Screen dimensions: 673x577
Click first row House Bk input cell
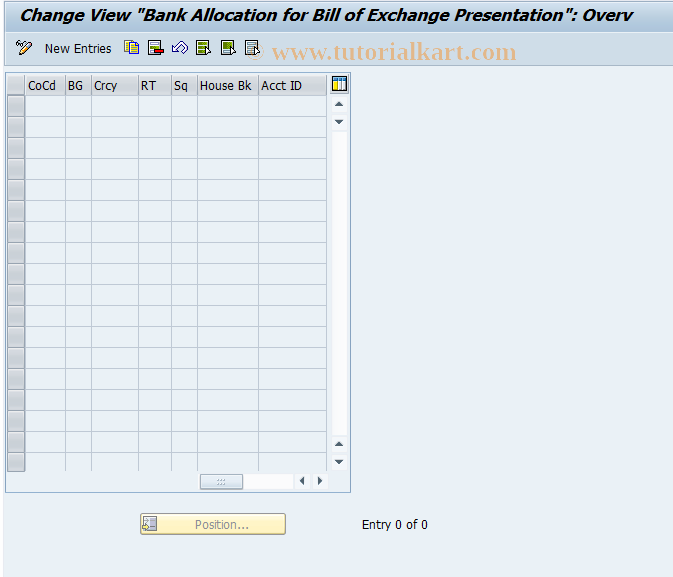point(227,106)
